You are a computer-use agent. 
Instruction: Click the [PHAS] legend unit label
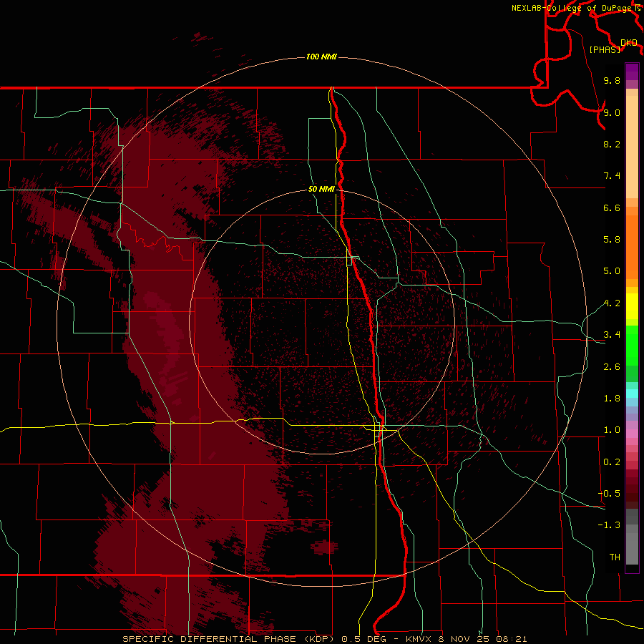pyautogui.click(x=605, y=49)
